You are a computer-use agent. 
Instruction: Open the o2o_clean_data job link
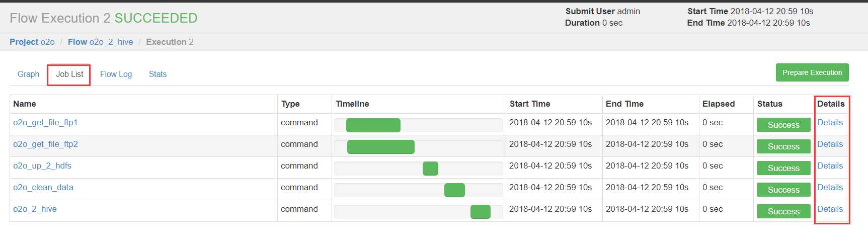[x=43, y=188]
